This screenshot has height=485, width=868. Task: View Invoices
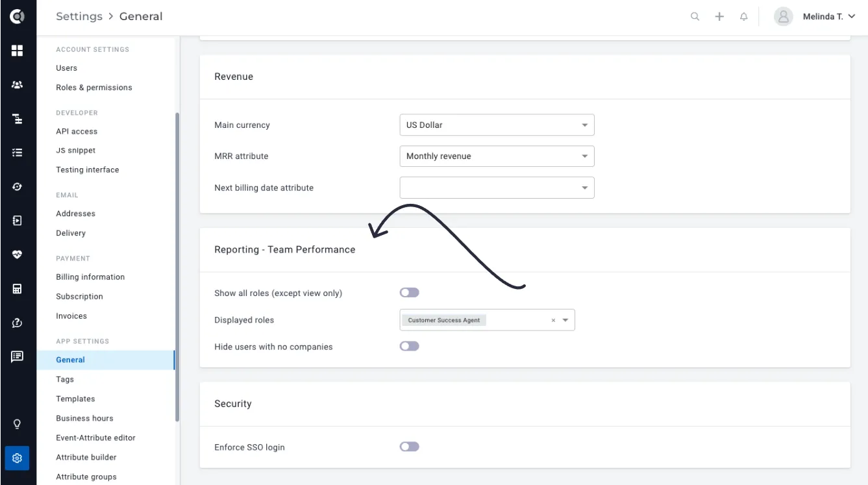coord(71,316)
